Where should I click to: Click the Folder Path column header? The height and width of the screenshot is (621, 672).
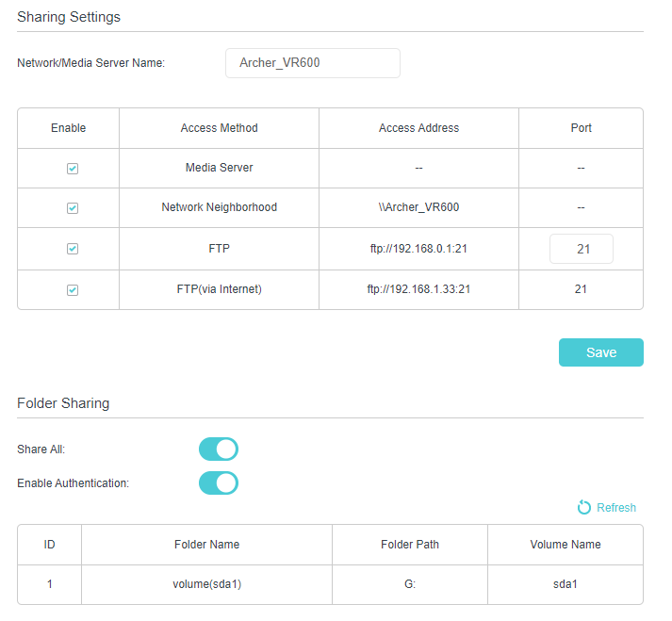(x=409, y=544)
